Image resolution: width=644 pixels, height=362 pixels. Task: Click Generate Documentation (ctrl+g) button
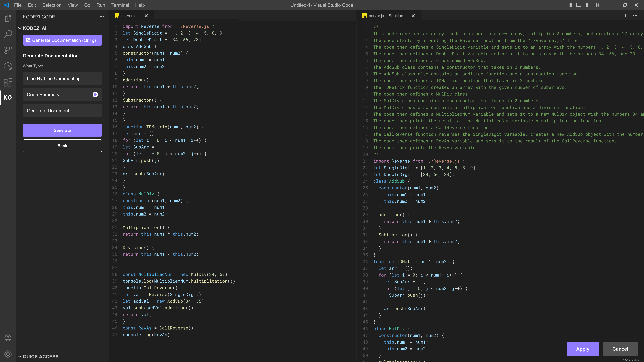pyautogui.click(x=62, y=40)
